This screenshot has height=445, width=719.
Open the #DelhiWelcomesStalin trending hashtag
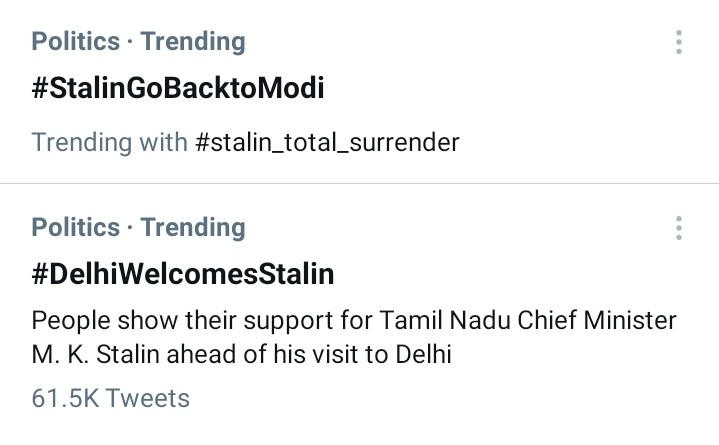pyautogui.click(x=182, y=274)
